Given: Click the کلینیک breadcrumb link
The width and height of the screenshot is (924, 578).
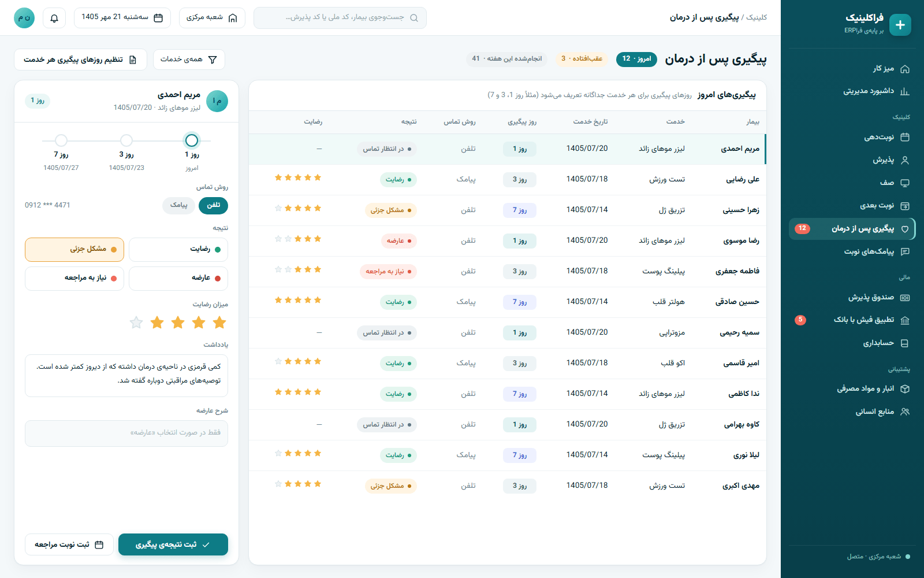Looking at the screenshot, I should click(757, 17).
